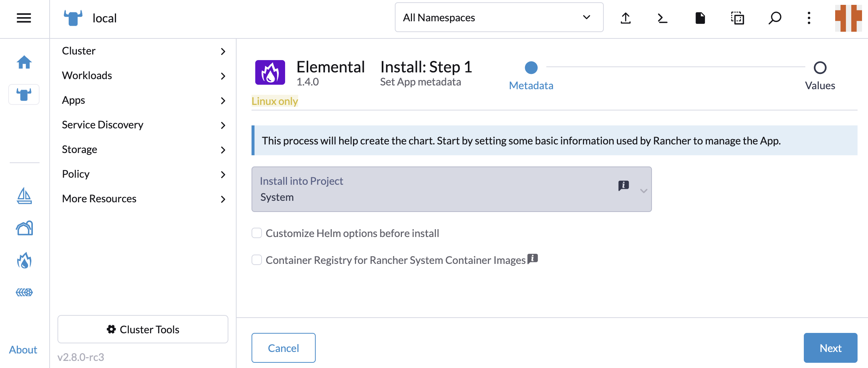This screenshot has height=368, width=868.
Task: Expand More Resources chevron
Action: [223, 199]
